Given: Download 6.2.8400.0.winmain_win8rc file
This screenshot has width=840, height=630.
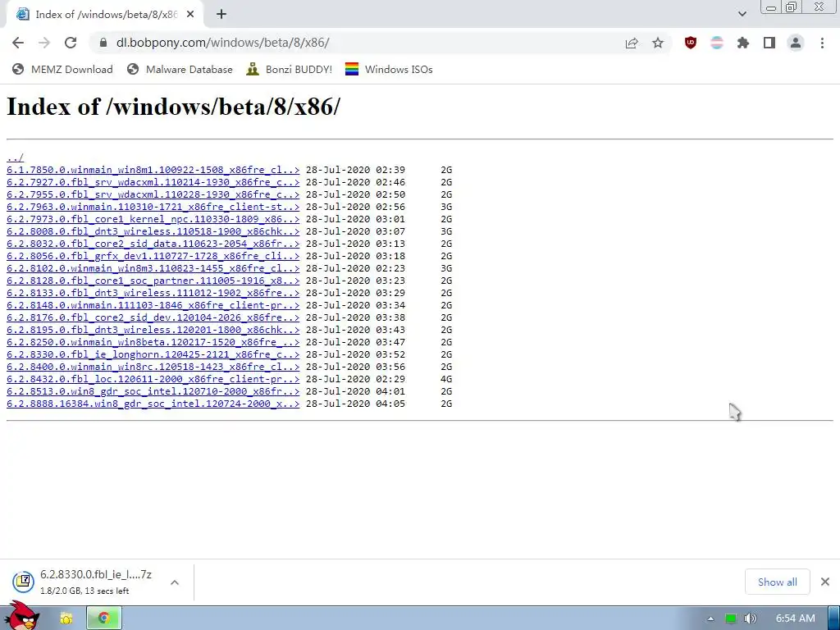Looking at the screenshot, I should pos(153,367).
